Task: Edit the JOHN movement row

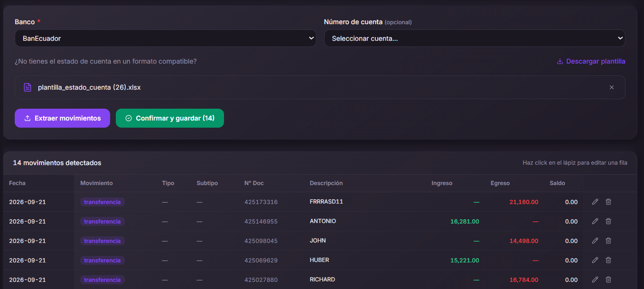Action: coord(595,241)
